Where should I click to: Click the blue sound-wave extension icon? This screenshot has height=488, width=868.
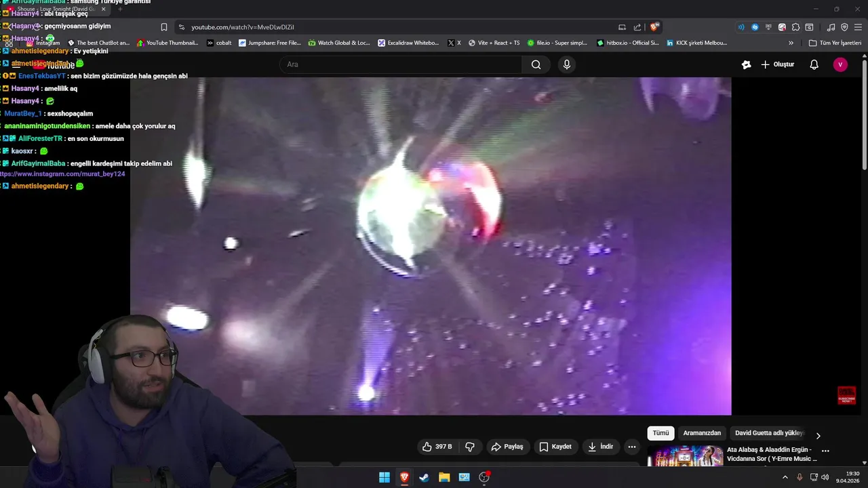click(x=741, y=27)
